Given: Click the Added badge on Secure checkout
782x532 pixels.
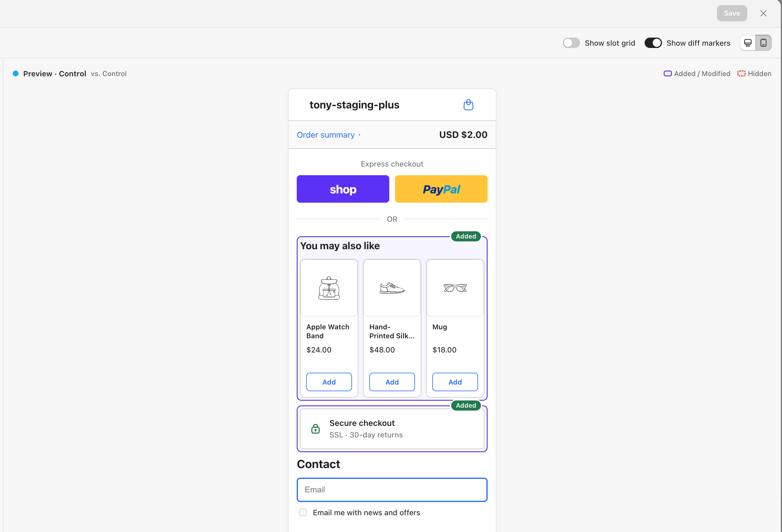Looking at the screenshot, I should (466, 405).
